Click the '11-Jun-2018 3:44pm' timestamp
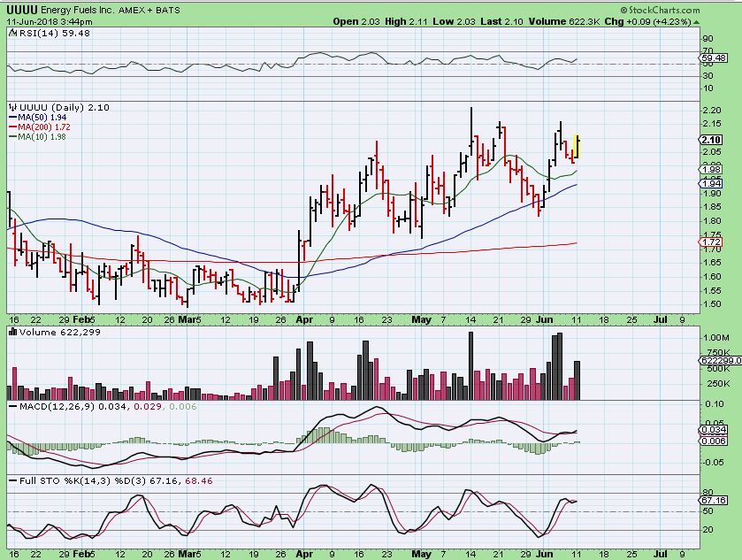This screenshot has height=560, width=742. (50, 22)
